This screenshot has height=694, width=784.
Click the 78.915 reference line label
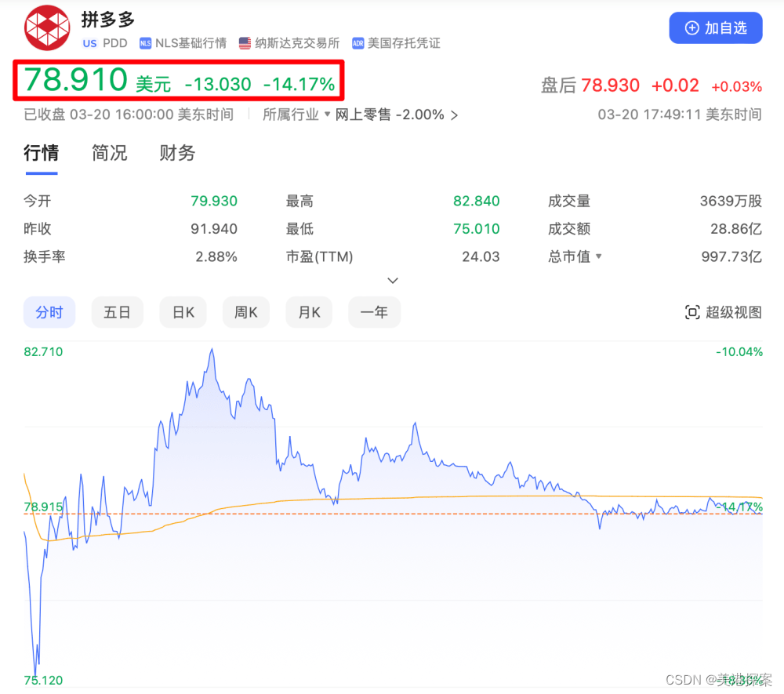point(43,507)
